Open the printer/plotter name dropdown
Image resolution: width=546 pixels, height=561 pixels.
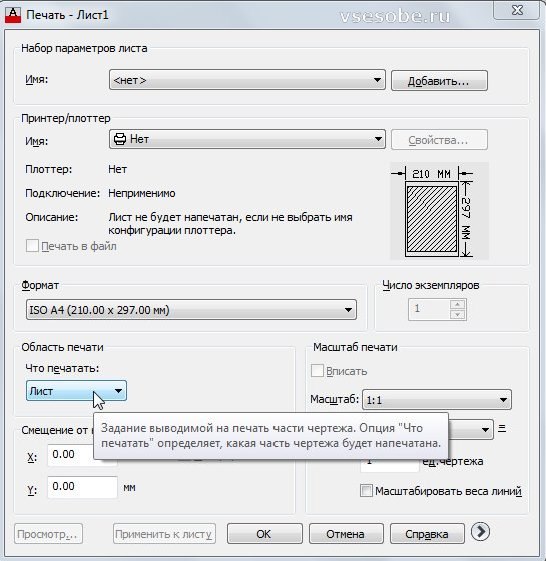coord(247,139)
